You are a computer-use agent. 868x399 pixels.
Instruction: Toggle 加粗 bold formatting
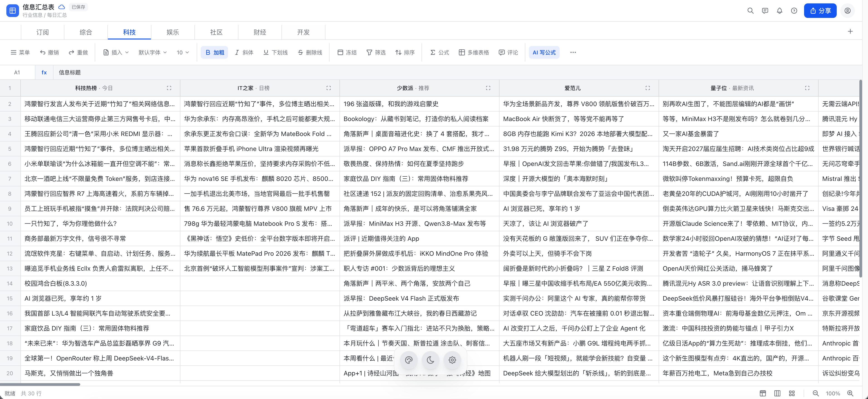pos(214,52)
